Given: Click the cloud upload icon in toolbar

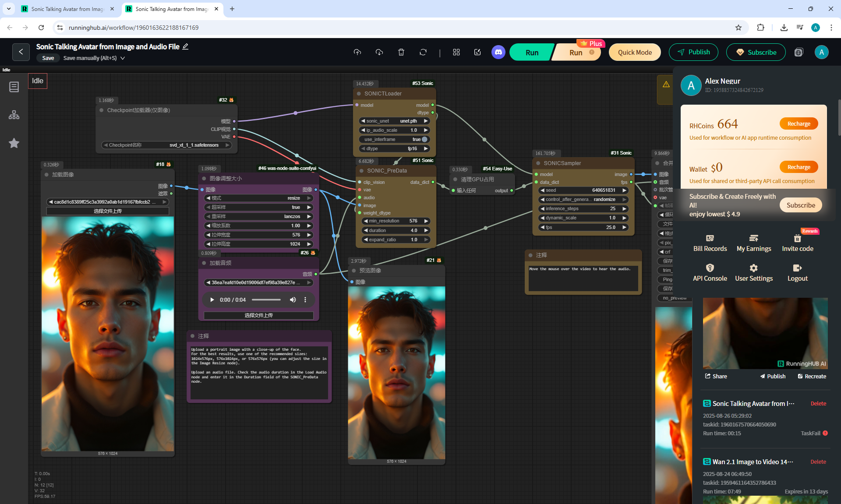Looking at the screenshot, I should coord(357,52).
